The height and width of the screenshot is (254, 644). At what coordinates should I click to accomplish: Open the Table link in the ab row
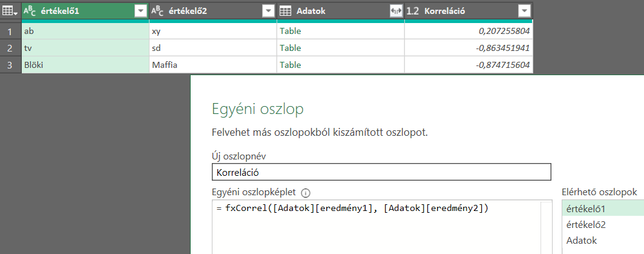coord(291,31)
